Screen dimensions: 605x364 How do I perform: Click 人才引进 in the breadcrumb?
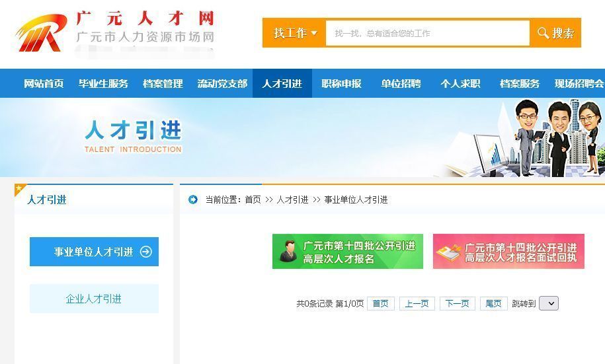coord(292,200)
